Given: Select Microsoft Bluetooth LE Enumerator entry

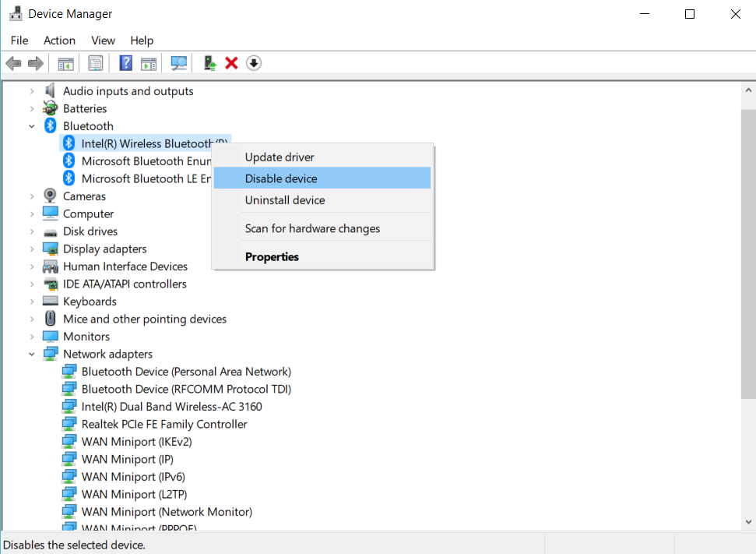Looking at the screenshot, I should click(146, 178).
